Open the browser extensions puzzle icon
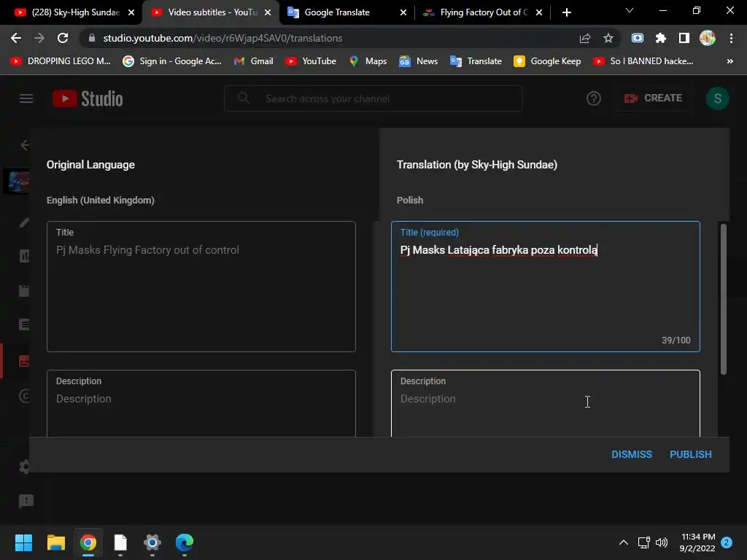This screenshot has width=747, height=560. [661, 38]
